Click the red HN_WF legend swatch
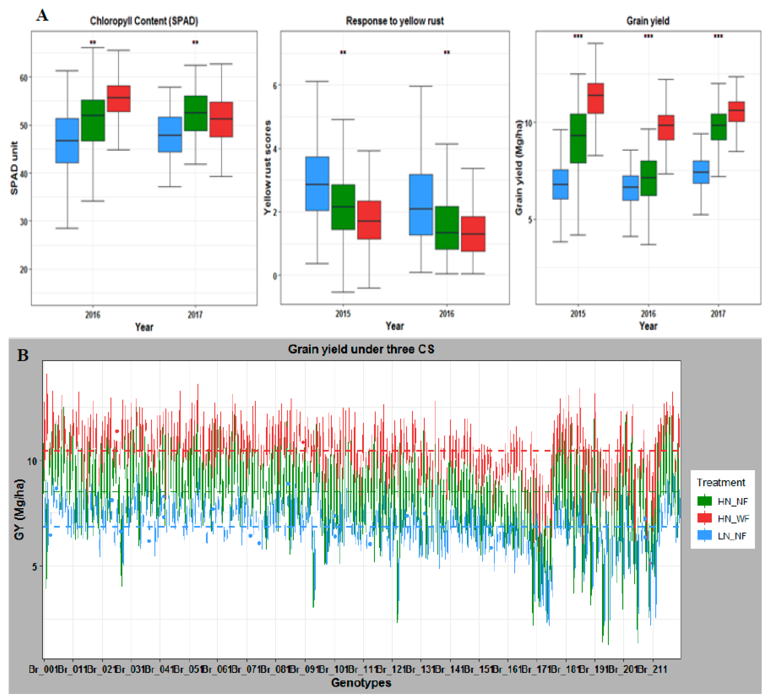 (704, 518)
